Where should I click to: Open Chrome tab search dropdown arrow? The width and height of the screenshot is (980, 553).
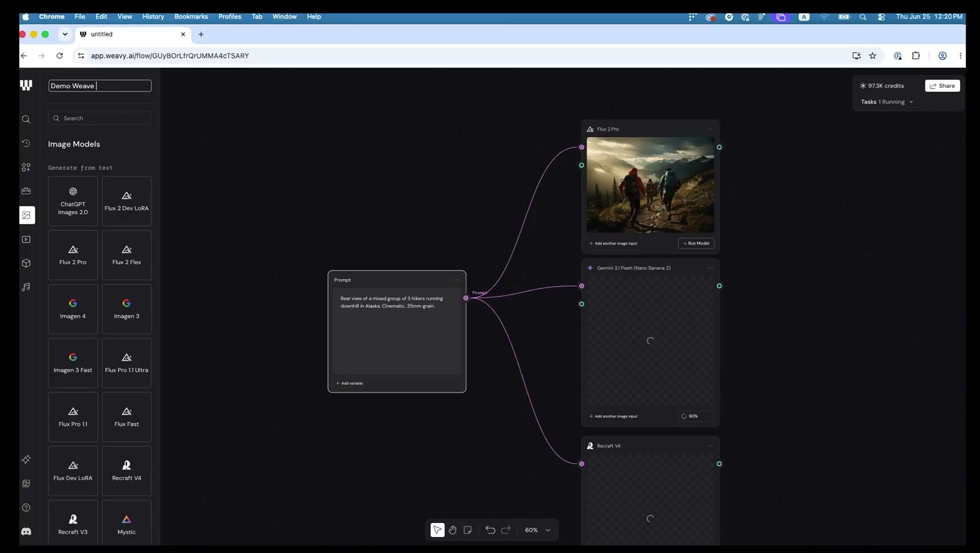(x=65, y=34)
